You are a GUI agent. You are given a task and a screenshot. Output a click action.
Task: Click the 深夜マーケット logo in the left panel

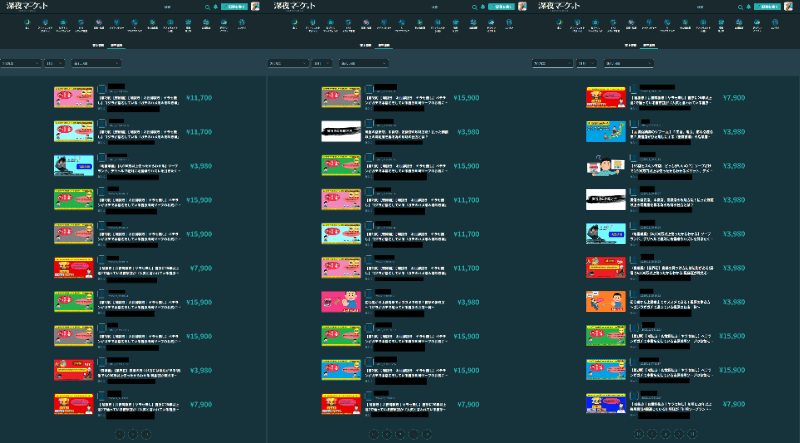click(x=28, y=6)
